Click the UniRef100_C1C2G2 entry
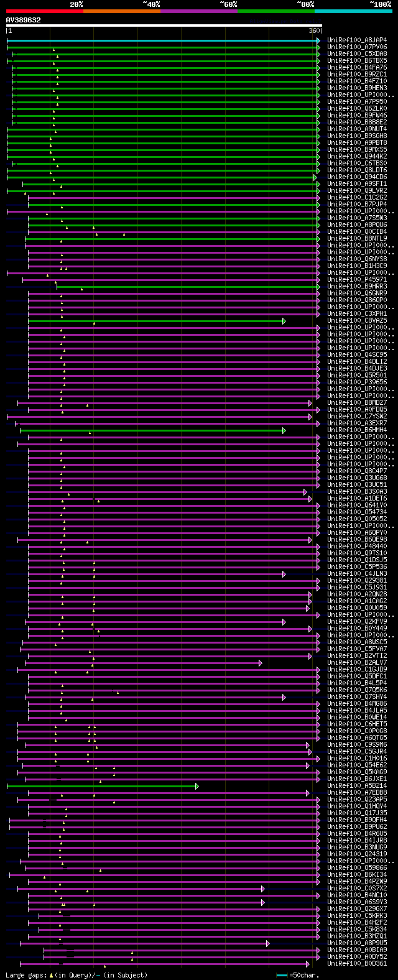 pyautogui.click(x=357, y=198)
